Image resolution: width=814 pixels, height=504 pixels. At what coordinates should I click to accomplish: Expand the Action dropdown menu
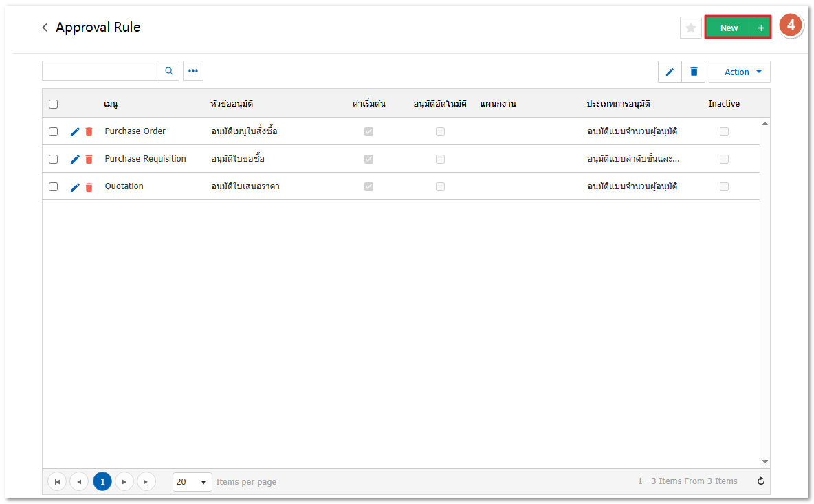(x=740, y=72)
